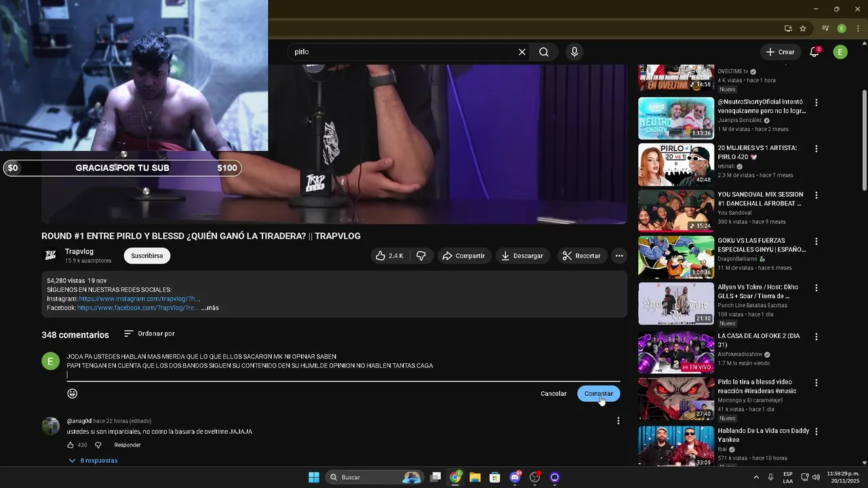Reply to @anag0d with Responder
This screenshot has width=868, height=488.
127,445
